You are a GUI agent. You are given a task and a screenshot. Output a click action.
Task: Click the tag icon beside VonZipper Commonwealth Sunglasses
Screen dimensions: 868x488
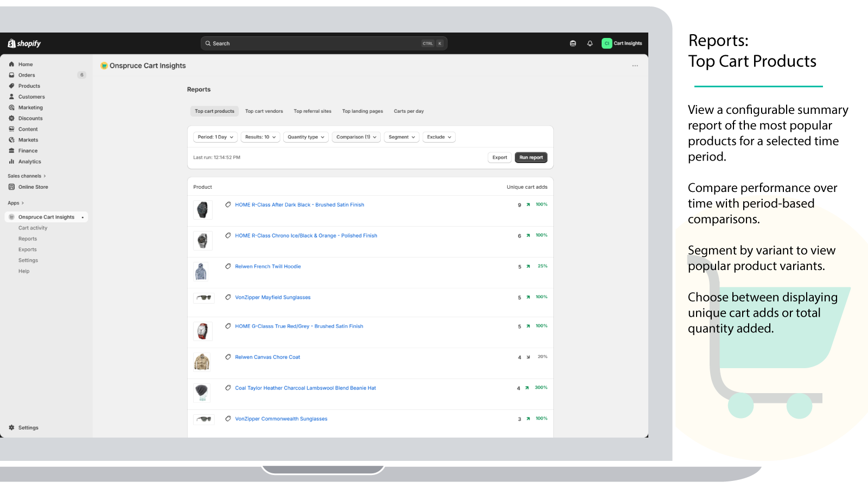point(228,419)
